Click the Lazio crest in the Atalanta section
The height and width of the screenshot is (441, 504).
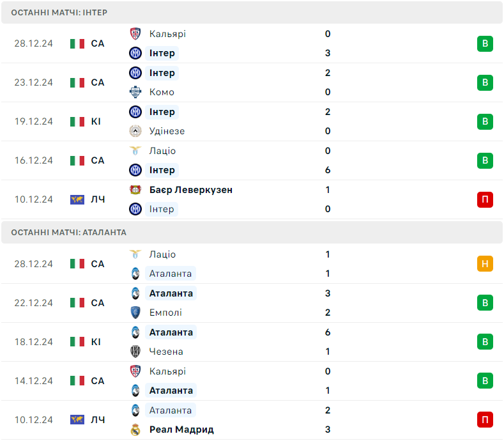[135, 254]
